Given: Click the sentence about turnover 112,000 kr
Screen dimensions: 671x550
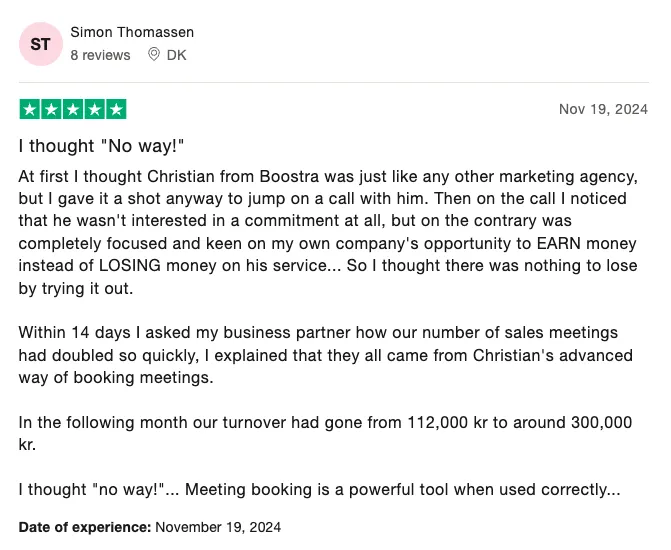Looking at the screenshot, I should (x=325, y=433).
